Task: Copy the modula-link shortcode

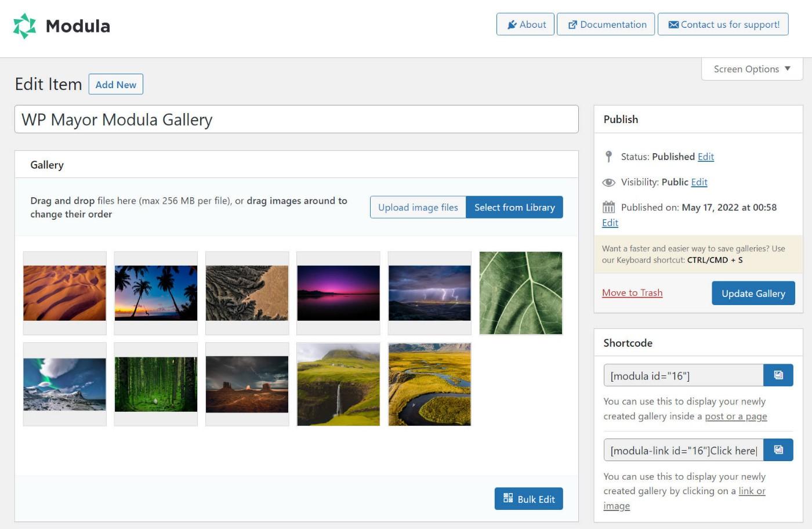Action: (x=778, y=450)
